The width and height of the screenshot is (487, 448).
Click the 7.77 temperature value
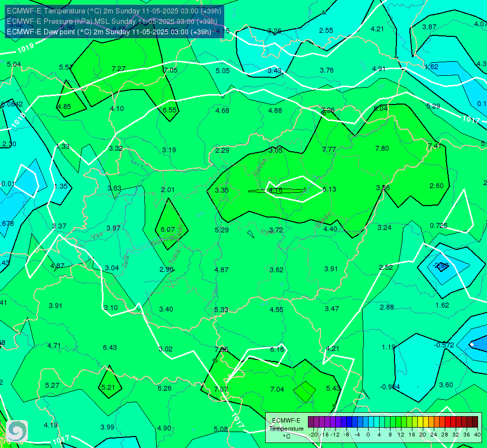(x=329, y=149)
